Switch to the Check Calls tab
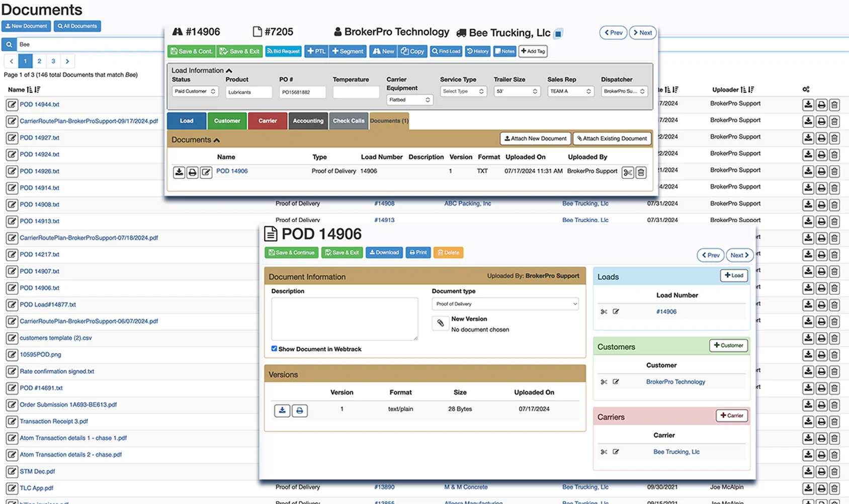The image size is (849, 504). [349, 121]
